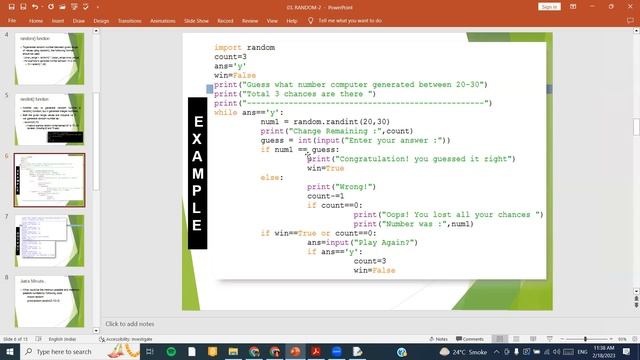Click the PowerPoint taskbar icon

point(295,351)
